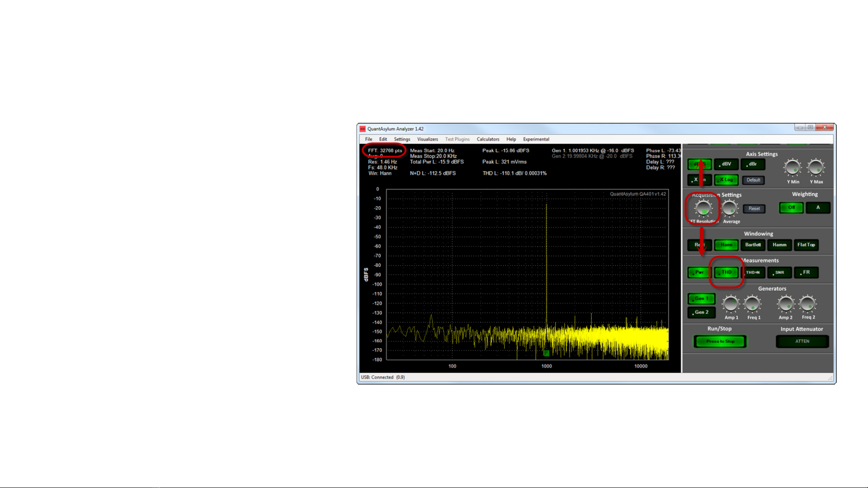This screenshot has height=488, width=868.
Task: Click the Default axis button
Action: (753, 180)
